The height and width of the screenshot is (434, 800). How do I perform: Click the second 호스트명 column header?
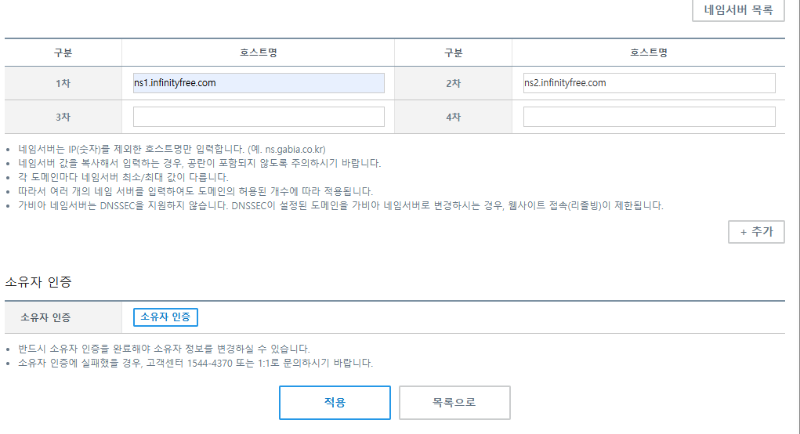tap(648, 53)
